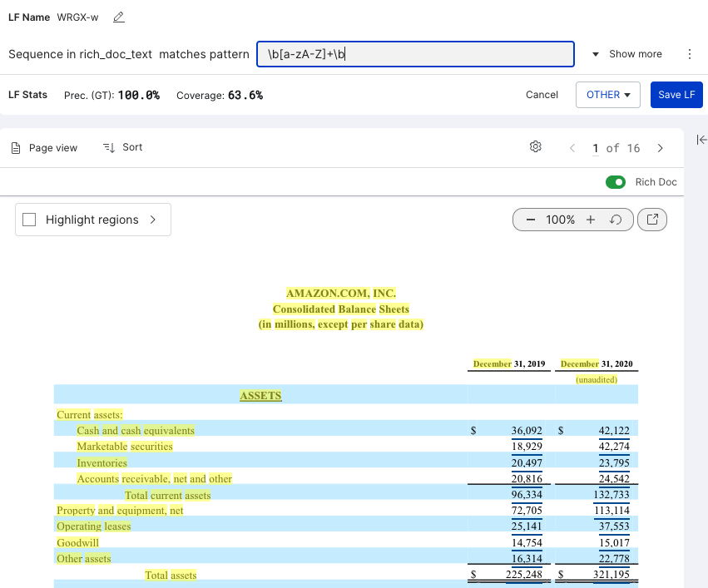708x588 pixels.
Task: Click 'Consolidated Balance Sheets' title
Action: [x=341, y=309]
